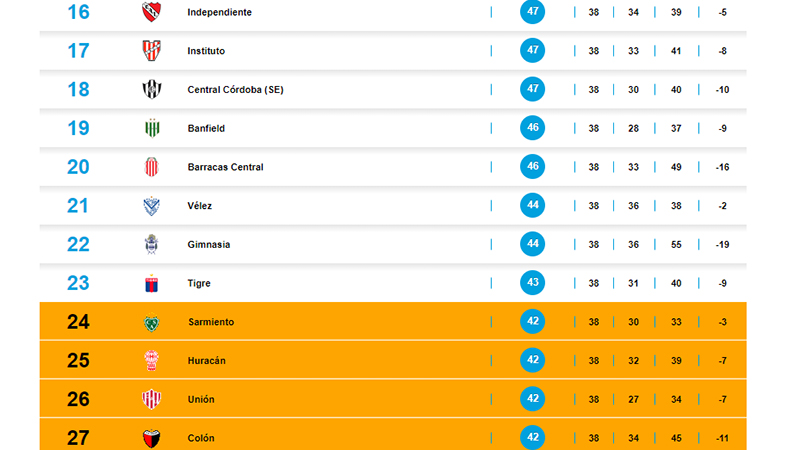Viewport: 800px width, 450px height.
Task: Click the Unión club badge
Action: pyautogui.click(x=152, y=399)
